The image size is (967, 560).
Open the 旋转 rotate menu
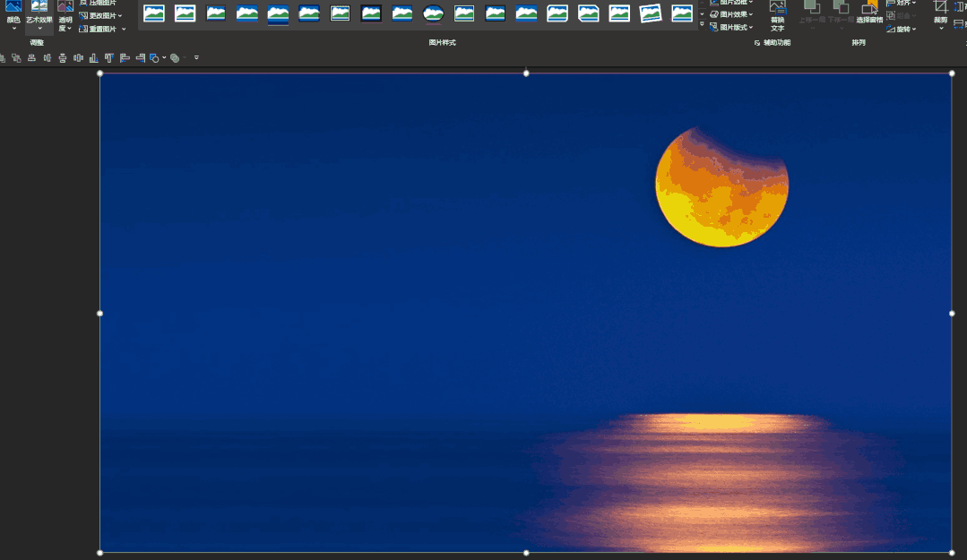902,29
